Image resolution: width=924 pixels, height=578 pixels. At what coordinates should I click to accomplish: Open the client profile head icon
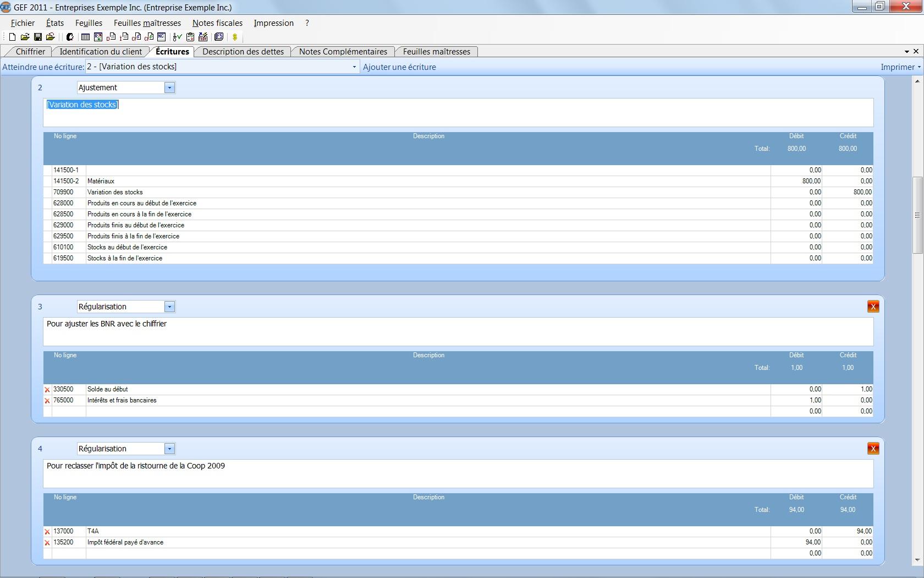70,37
